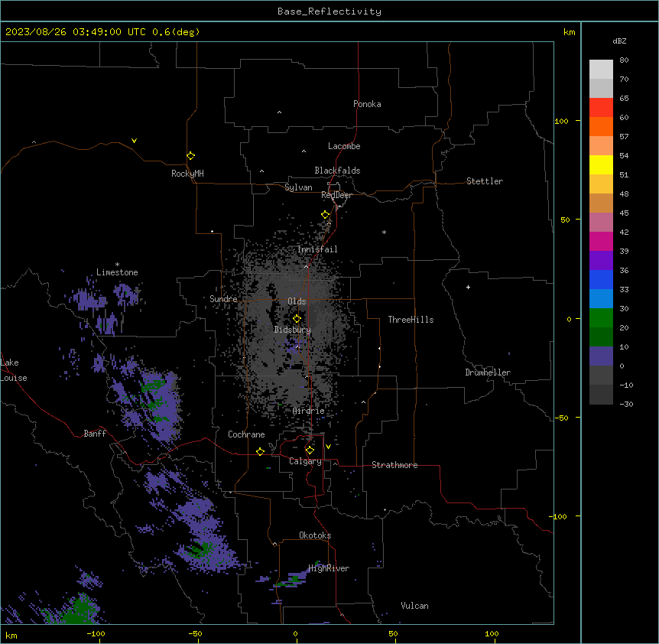The height and width of the screenshot is (644, 659).
Task: Click the Innisfail city label
Action: [317, 249]
